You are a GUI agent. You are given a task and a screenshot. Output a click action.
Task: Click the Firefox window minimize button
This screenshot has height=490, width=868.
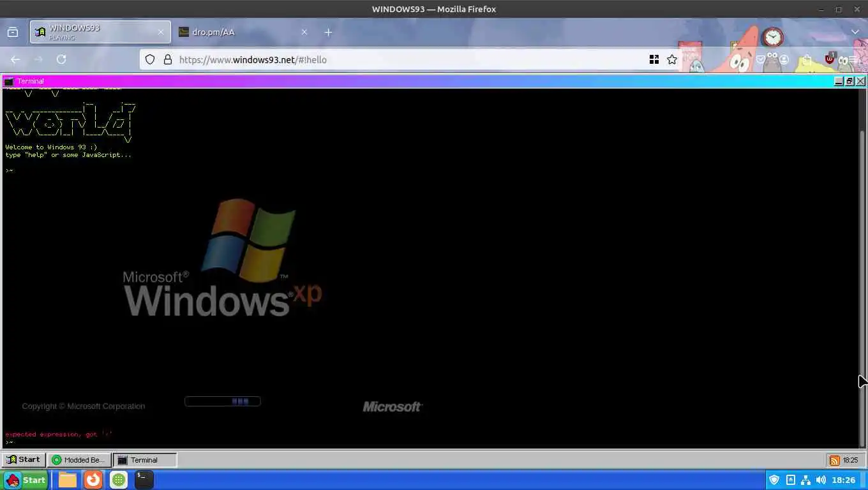(821, 9)
